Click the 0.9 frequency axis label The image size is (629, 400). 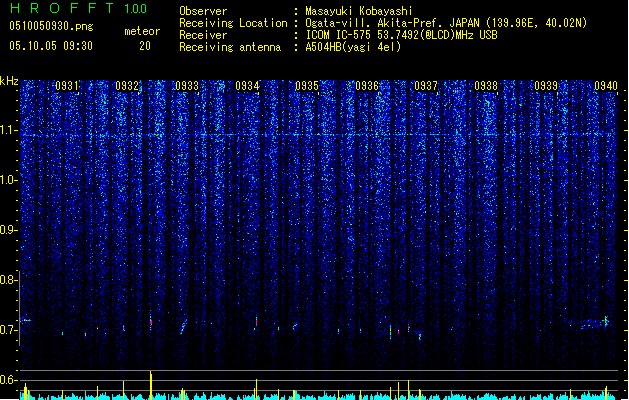(8, 230)
